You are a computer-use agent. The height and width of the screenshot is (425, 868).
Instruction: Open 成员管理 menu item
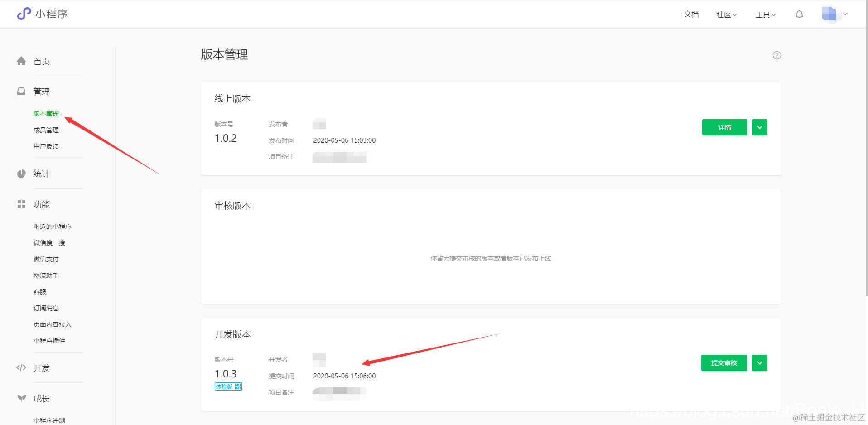coord(46,130)
